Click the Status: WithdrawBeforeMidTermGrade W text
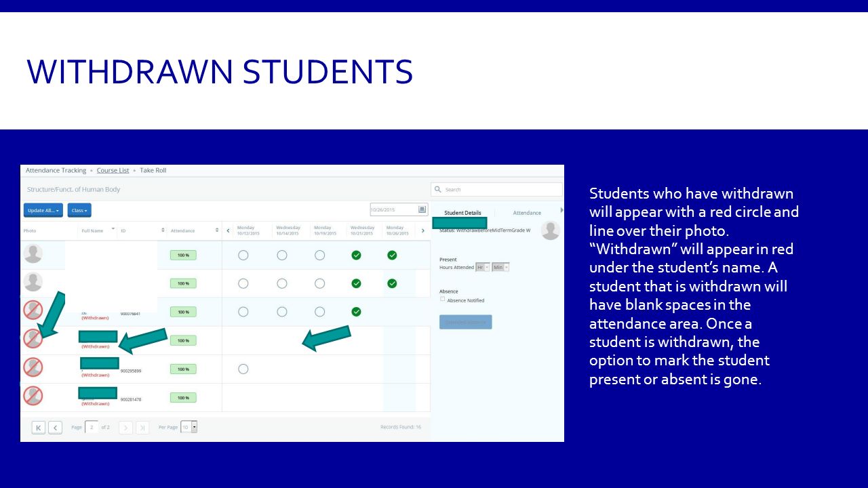This screenshot has width=868, height=488. point(485,230)
